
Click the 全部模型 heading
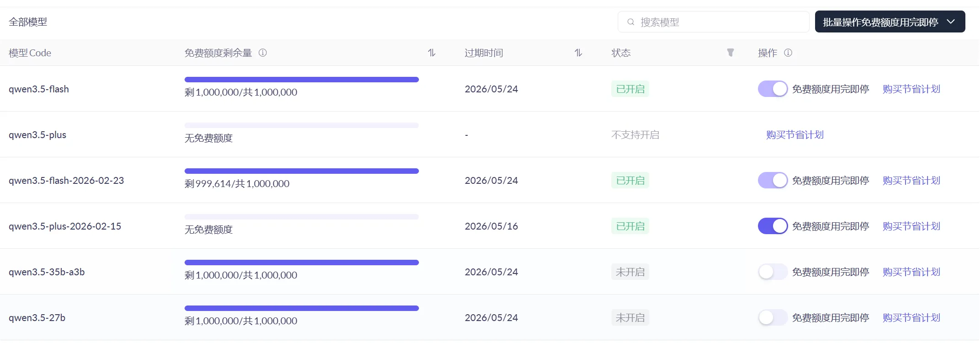pos(28,22)
